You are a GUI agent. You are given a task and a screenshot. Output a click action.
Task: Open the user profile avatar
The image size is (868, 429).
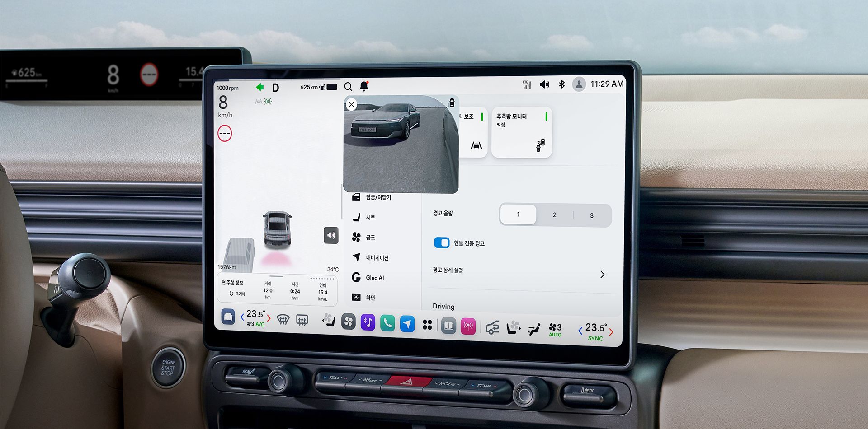pos(579,84)
